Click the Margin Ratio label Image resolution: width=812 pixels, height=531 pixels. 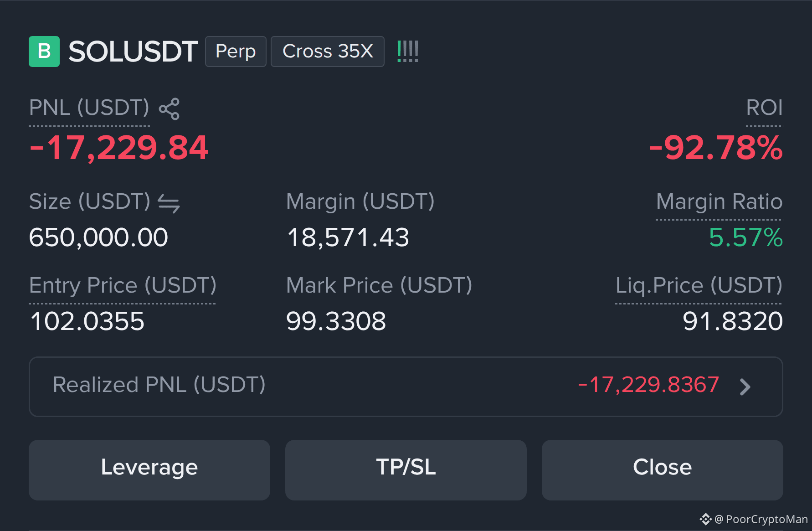[x=719, y=201]
